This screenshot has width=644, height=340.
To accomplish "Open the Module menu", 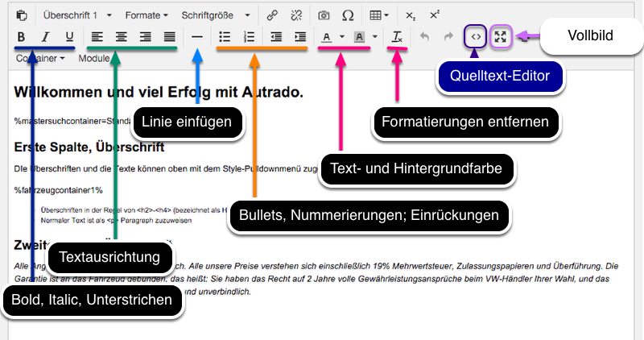I will [94, 58].
